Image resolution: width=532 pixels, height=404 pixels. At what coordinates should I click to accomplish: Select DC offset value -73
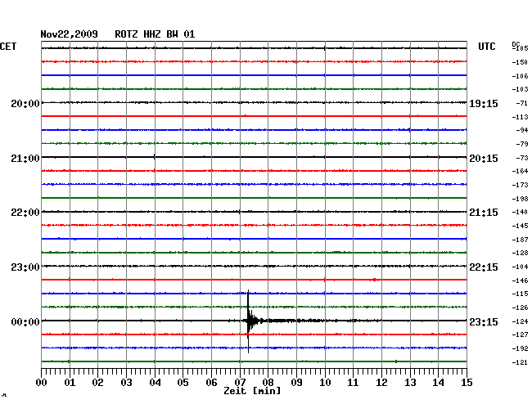pyautogui.click(x=522, y=158)
